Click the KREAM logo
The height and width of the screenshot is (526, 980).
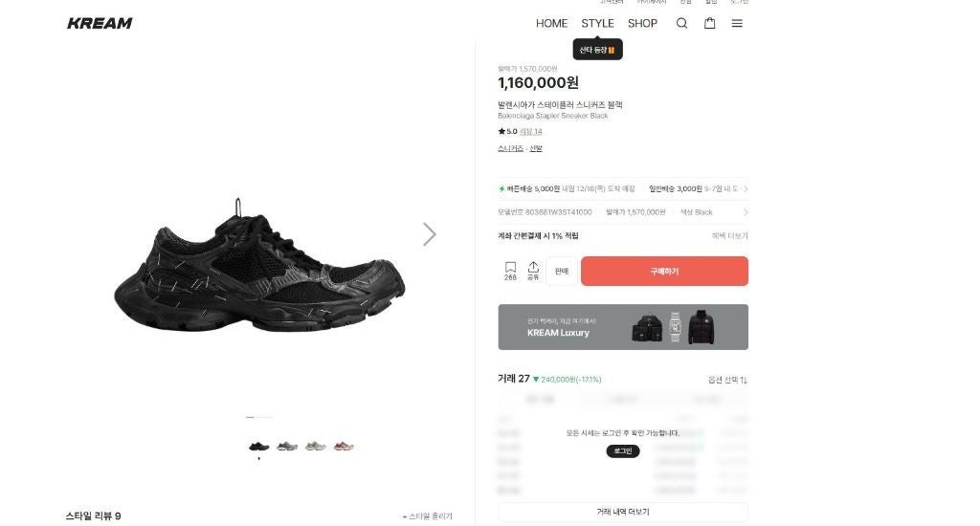click(x=100, y=23)
